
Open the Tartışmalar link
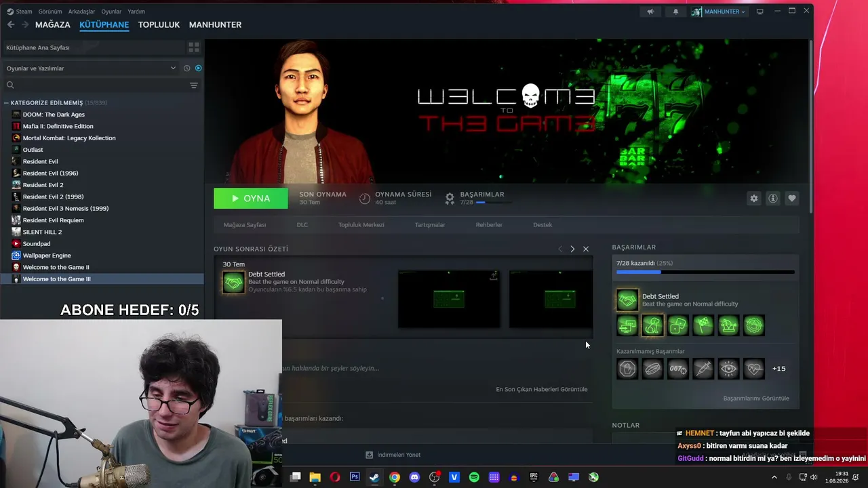click(430, 225)
